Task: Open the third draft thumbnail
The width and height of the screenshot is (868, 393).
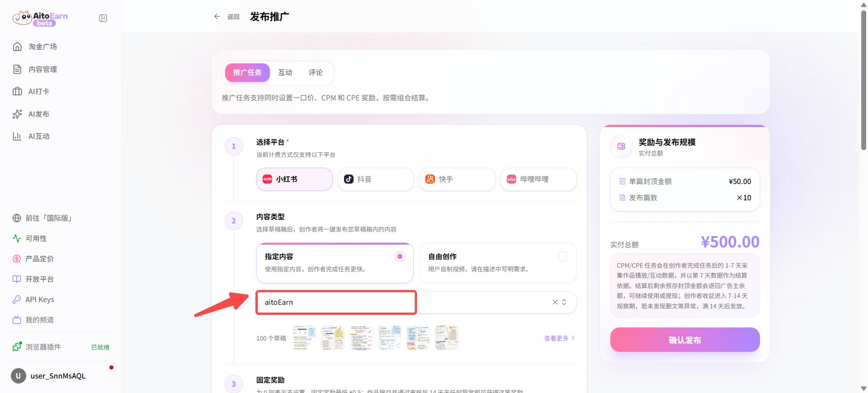Action: pos(361,337)
